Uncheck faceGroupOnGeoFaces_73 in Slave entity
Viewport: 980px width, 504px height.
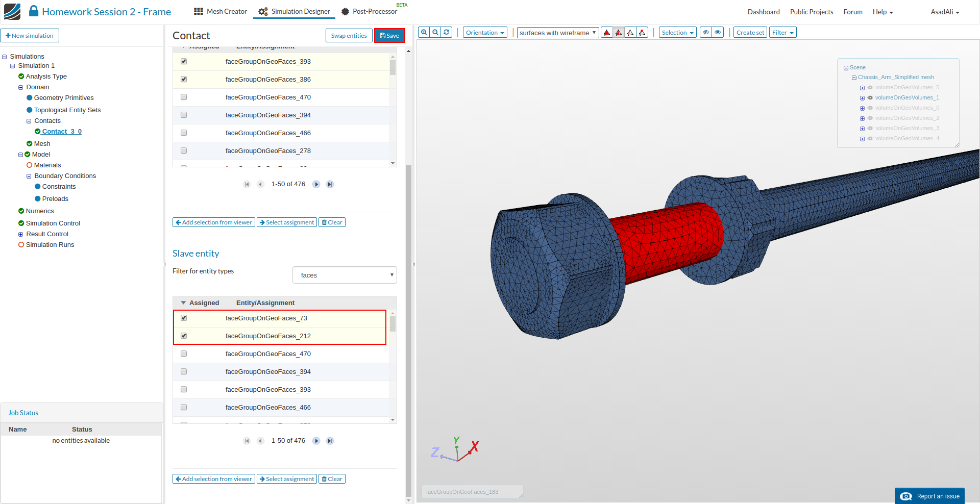(x=184, y=318)
